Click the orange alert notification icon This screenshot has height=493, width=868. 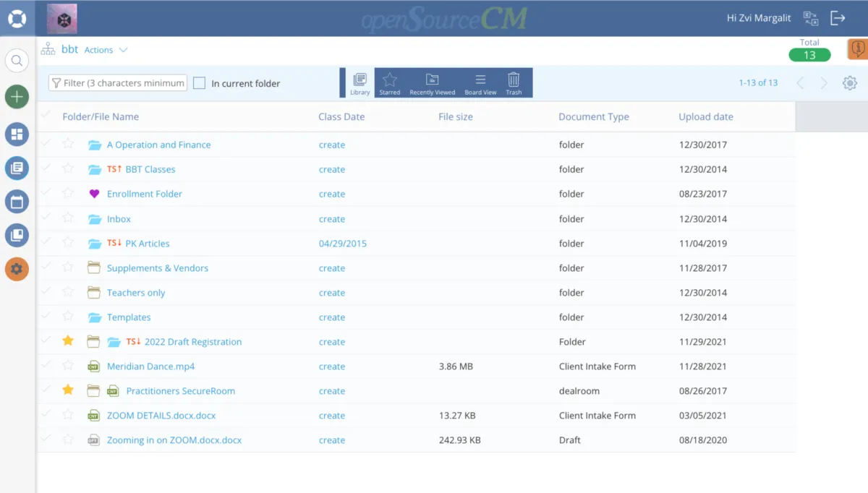858,48
